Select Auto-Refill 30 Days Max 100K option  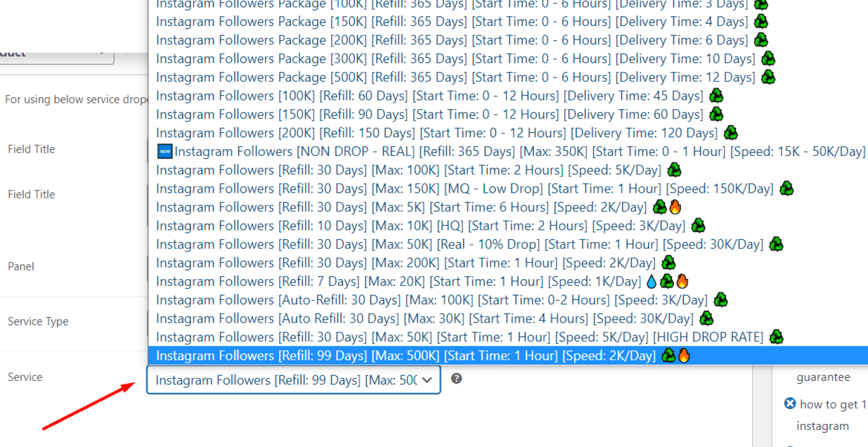(x=431, y=300)
